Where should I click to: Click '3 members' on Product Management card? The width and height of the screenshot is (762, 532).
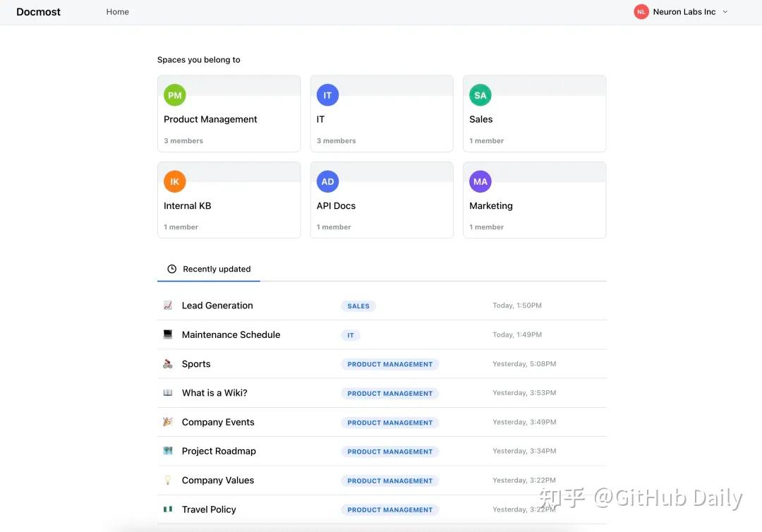[183, 140]
